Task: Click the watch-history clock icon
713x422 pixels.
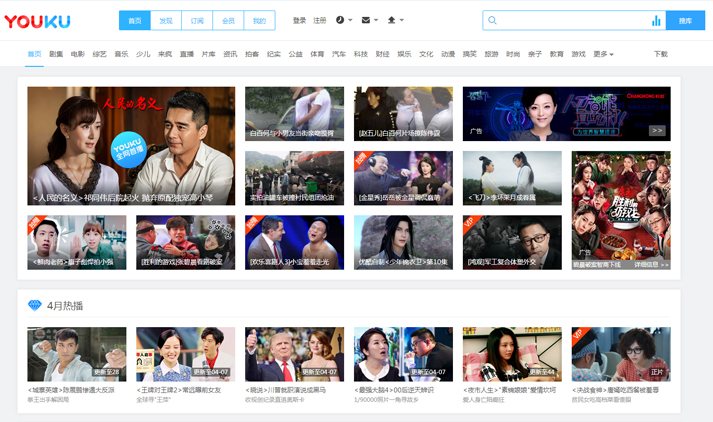Action: [340, 20]
